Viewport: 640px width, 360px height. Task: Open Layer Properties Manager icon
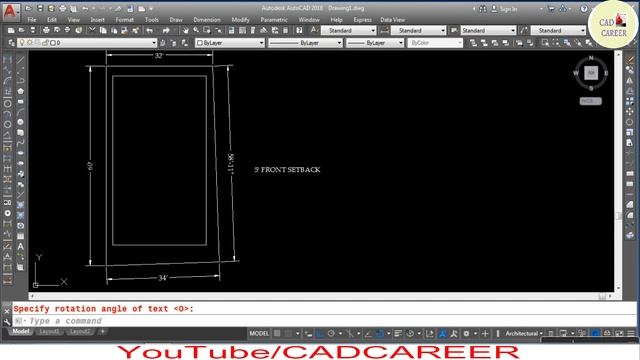pos(11,42)
